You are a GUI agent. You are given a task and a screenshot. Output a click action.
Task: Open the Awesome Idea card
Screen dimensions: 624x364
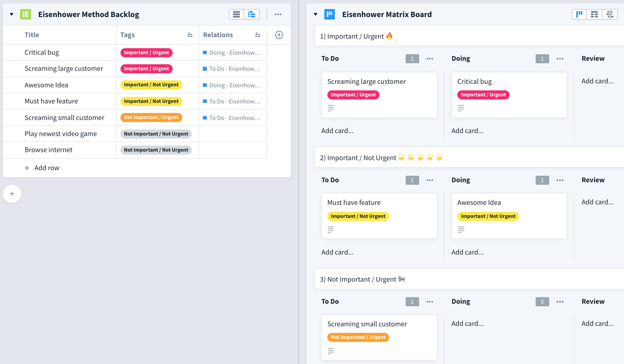(x=479, y=203)
